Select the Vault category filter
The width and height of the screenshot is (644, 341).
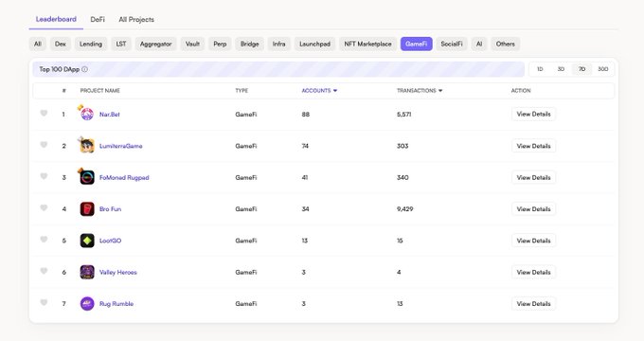pyautogui.click(x=192, y=44)
